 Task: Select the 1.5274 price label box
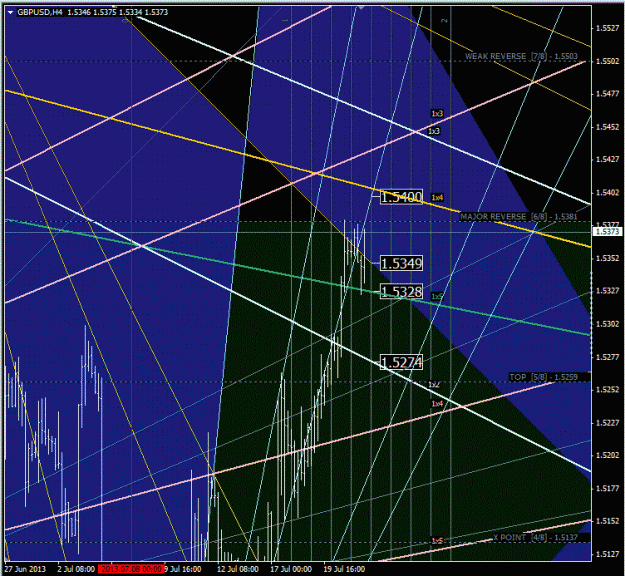401,362
